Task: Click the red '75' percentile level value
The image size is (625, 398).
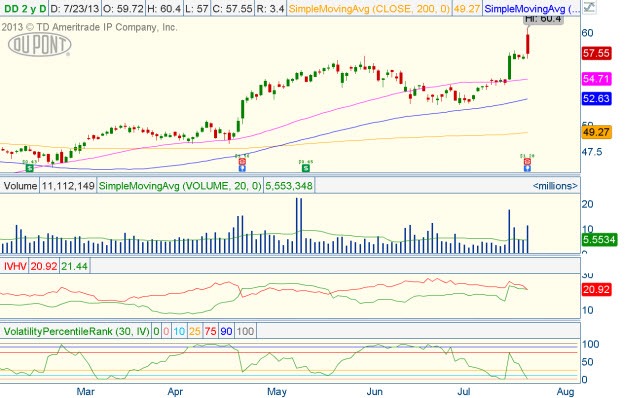Action: coord(210,331)
